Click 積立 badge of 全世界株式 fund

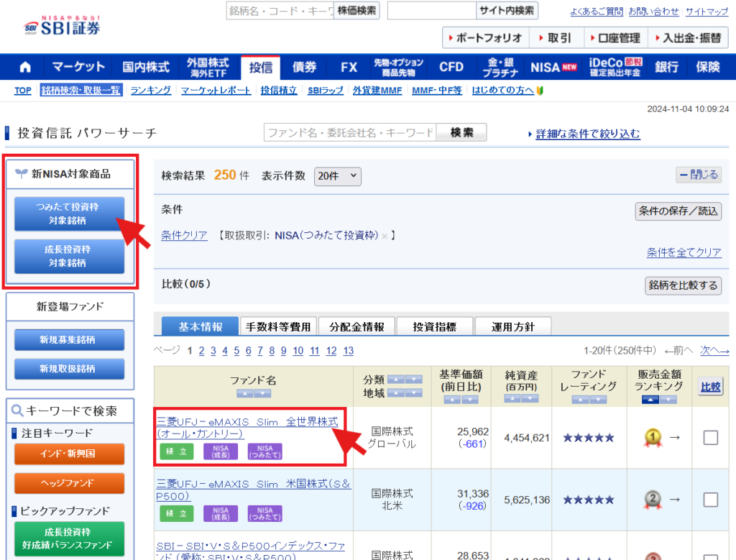pos(177,451)
